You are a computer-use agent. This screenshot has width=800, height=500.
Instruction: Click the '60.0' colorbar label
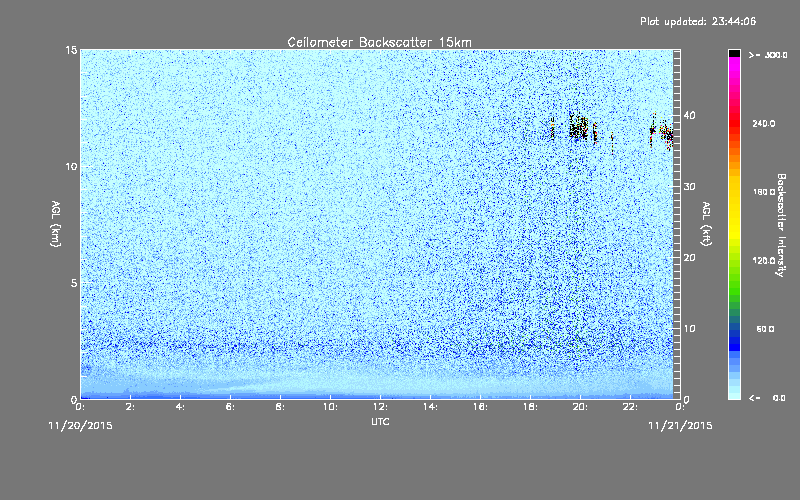point(765,329)
